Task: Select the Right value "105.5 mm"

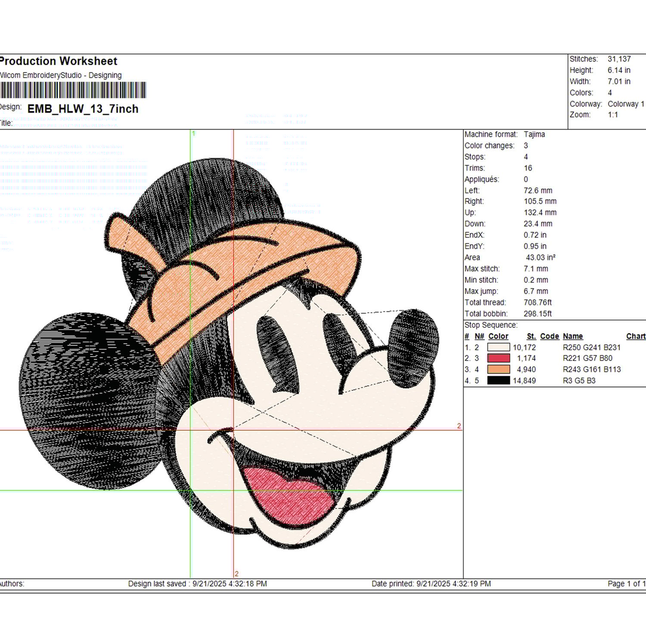Action: 540,201
